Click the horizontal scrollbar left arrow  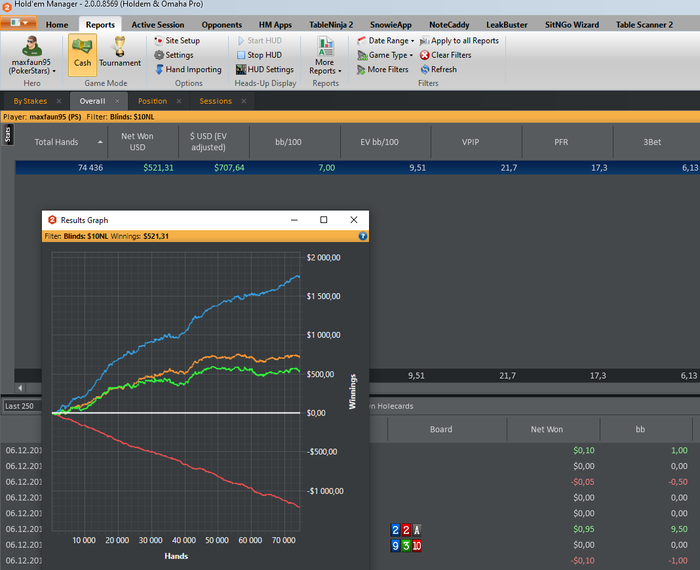point(20,388)
